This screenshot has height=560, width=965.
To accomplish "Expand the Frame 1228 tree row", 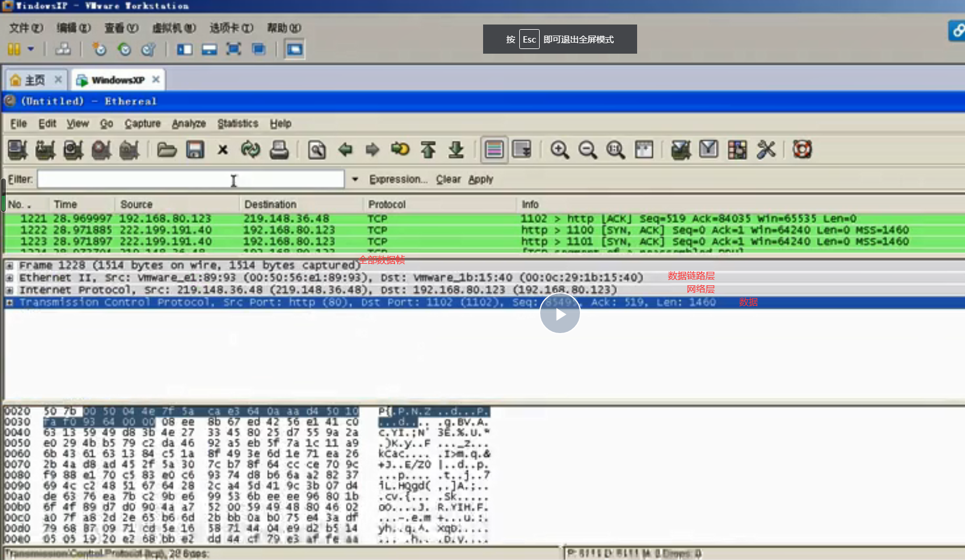I will [x=9, y=265].
